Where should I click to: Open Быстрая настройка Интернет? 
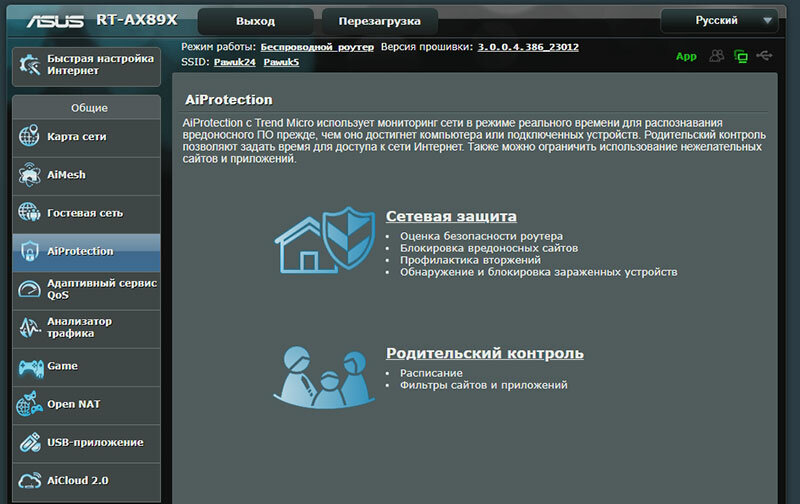pyautogui.click(x=86, y=66)
